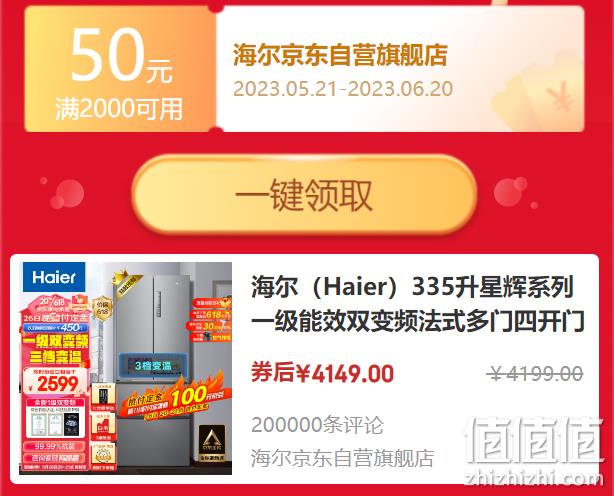The width and height of the screenshot is (614, 496).
Task: Click the 券后¥4149.00 discounted price
Action: coord(322,373)
